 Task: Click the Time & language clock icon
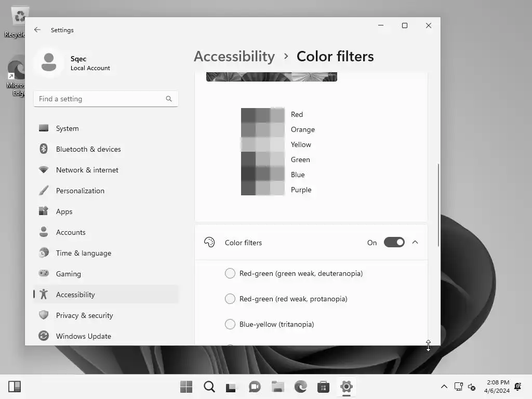(44, 253)
